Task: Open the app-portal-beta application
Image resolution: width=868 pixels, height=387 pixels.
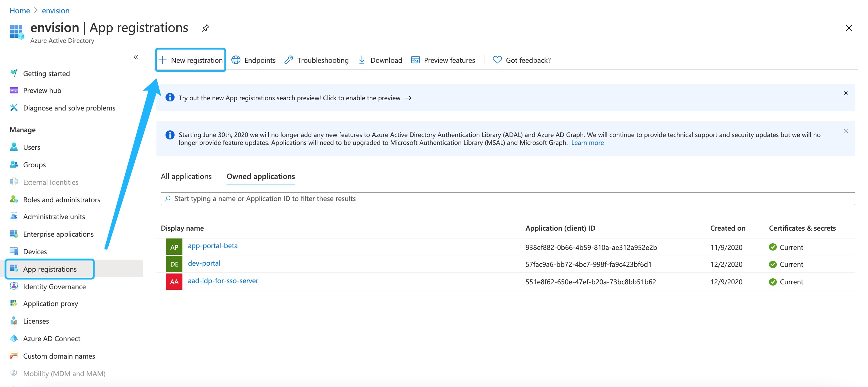Action: 213,246
